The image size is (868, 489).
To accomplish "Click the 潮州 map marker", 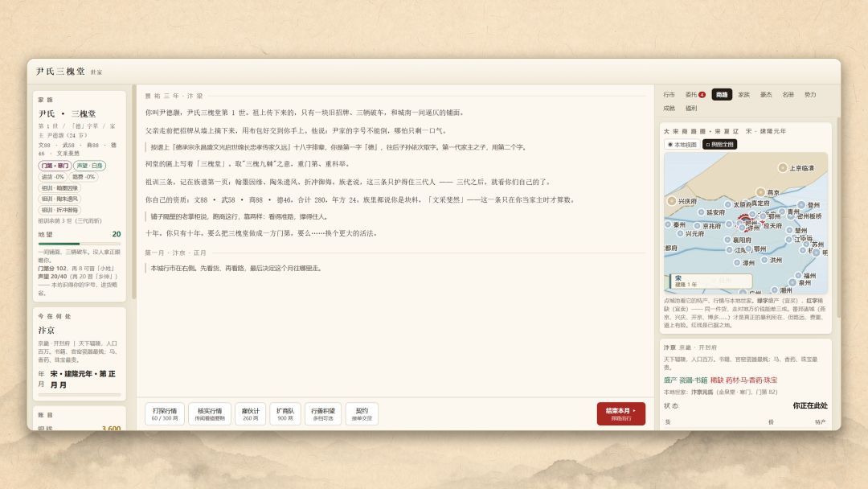I will click(x=775, y=290).
